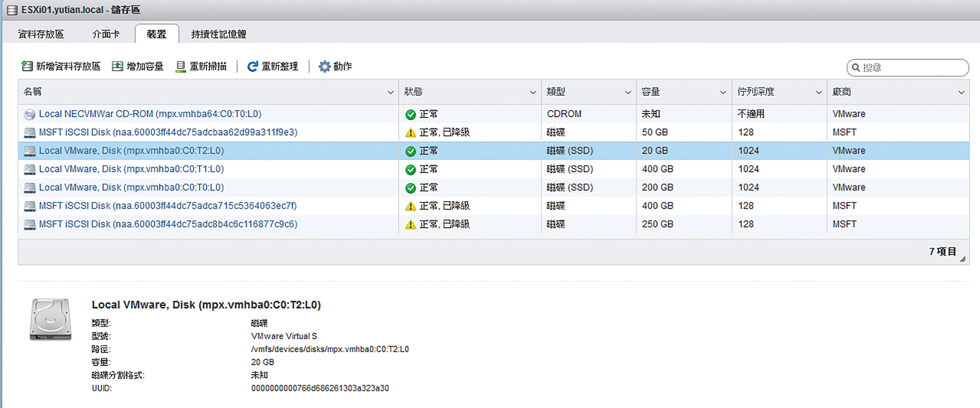Click the 新增資料存放區 datastore icon
Viewport: 980px width, 408px height.
pos(27,66)
